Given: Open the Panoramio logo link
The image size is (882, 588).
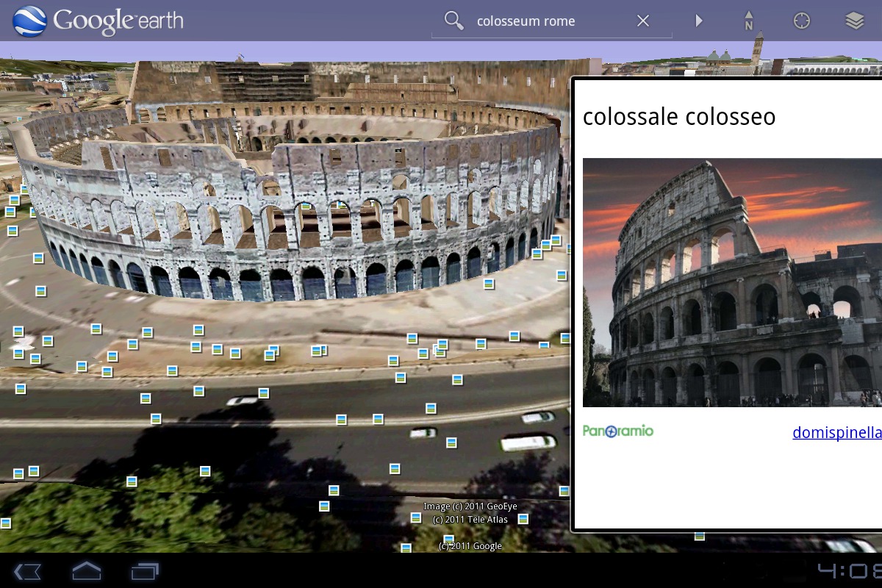Looking at the screenshot, I should (x=618, y=431).
